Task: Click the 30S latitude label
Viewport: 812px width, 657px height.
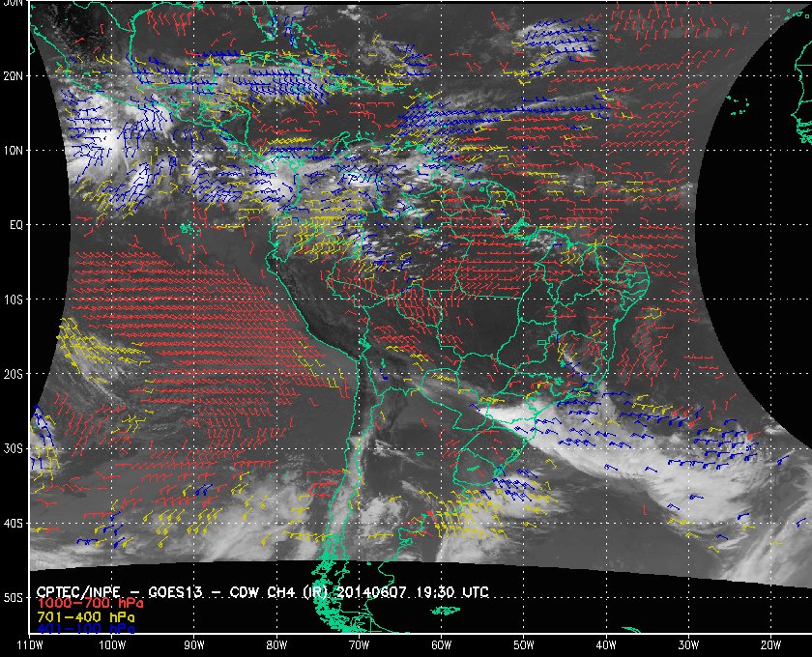Action: (13, 448)
